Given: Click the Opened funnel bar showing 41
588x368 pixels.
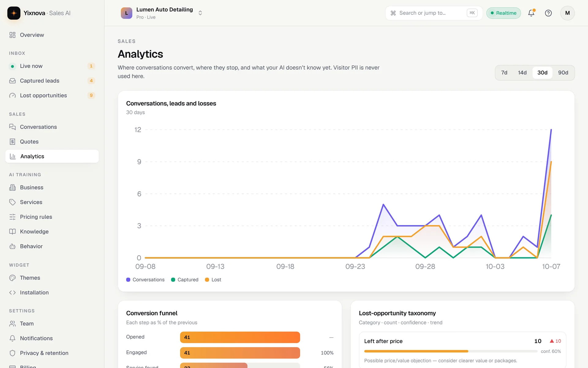Looking at the screenshot, I should click(x=240, y=337).
